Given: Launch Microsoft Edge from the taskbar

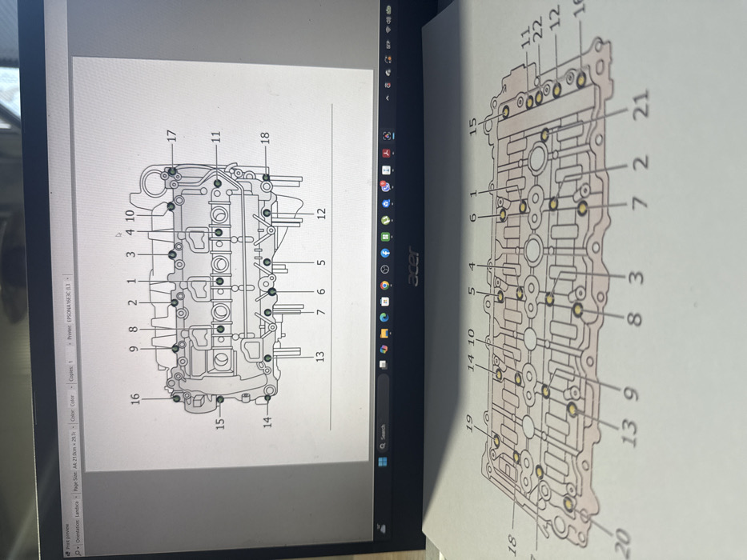Looking at the screenshot, I should [x=384, y=317].
